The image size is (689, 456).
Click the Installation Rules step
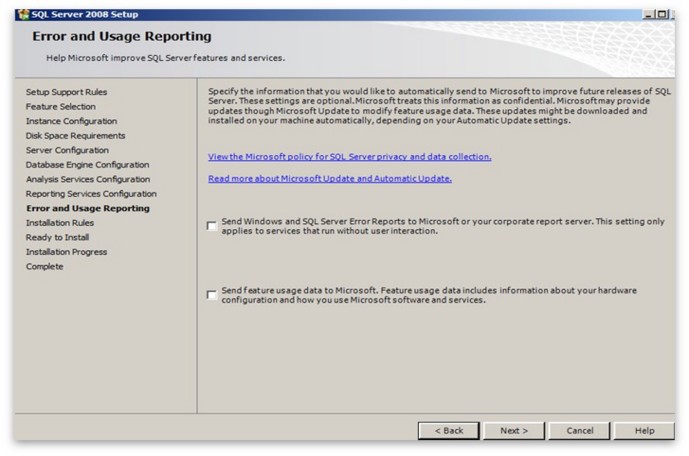(x=60, y=222)
